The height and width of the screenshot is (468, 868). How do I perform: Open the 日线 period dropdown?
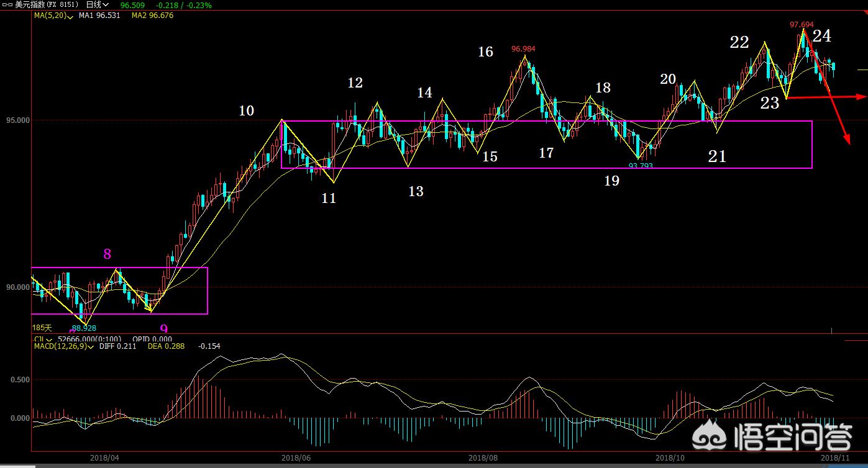[97, 5]
